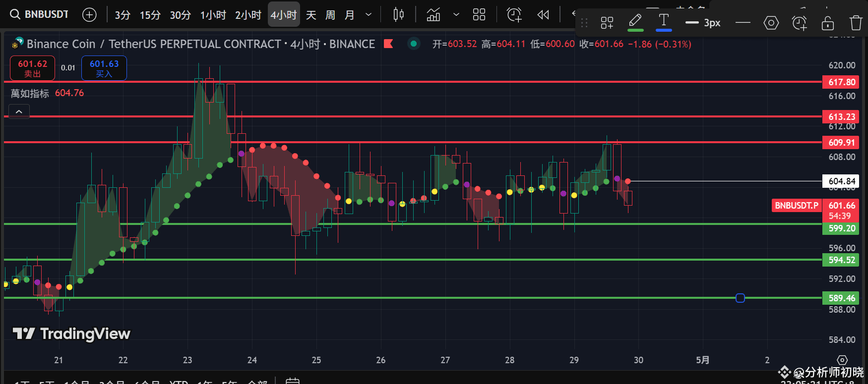Select the 2小时 timeframe
Viewport: 868px width, 384px height.
248,15
